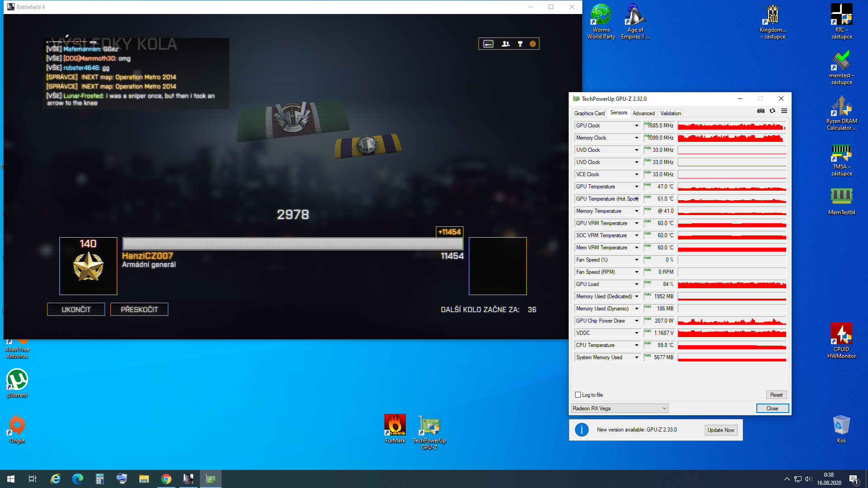Open Task View from the taskbar

click(33, 479)
